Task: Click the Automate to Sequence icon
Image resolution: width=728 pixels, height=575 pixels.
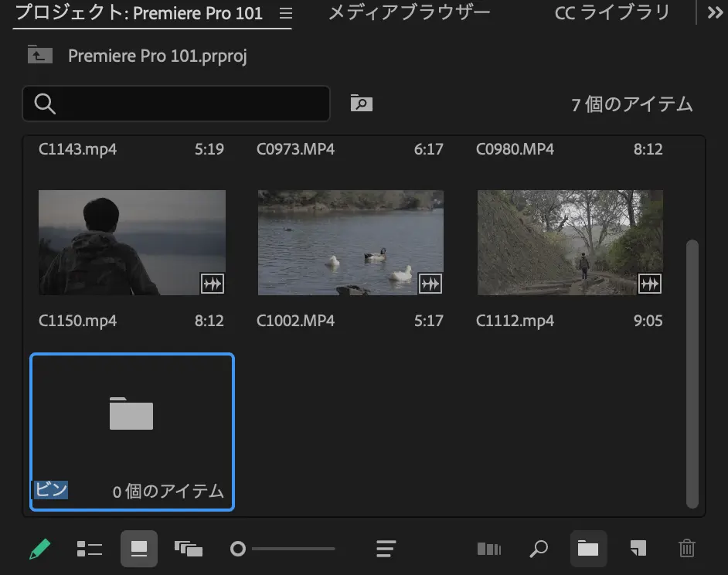Action: pos(489,549)
